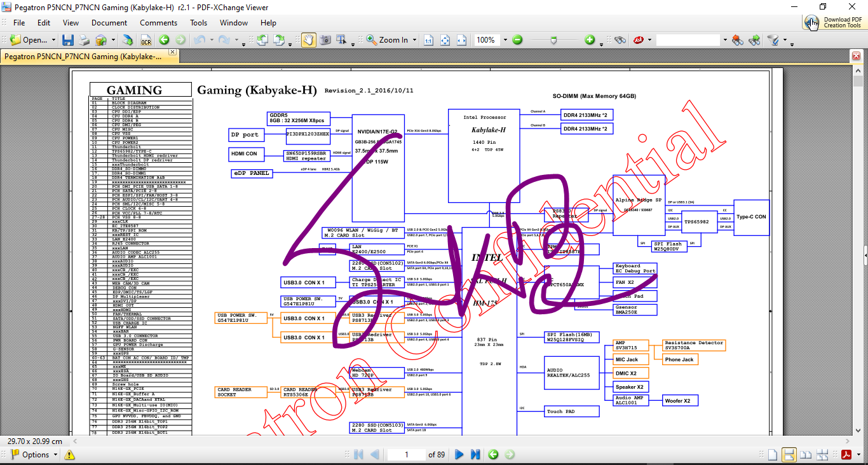Go to the next page button

coord(459,455)
